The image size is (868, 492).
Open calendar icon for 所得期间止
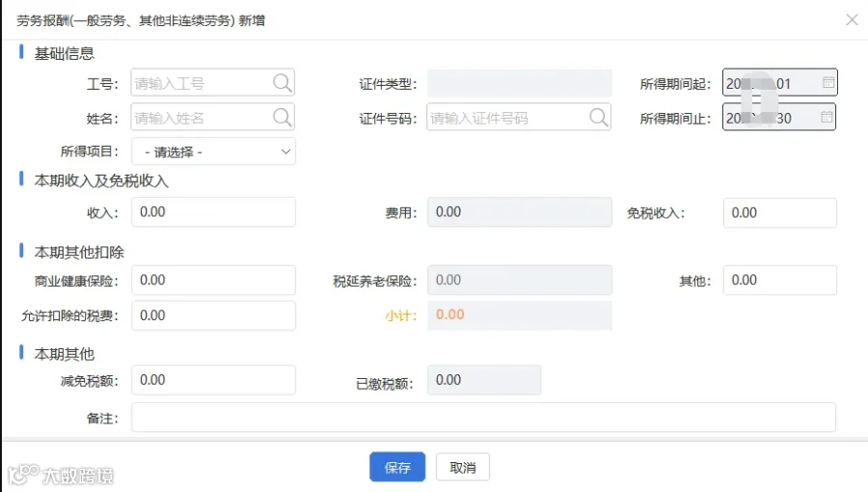pyautogui.click(x=827, y=117)
